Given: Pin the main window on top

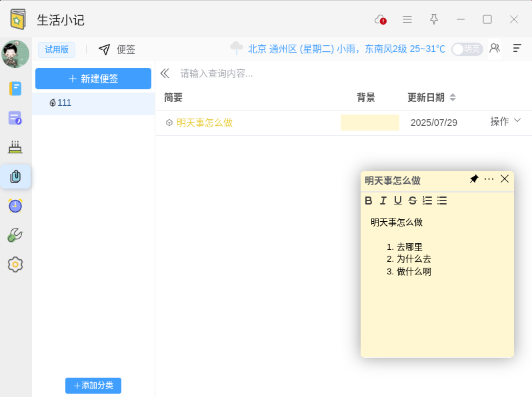Looking at the screenshot, I should pyautogui.click(x=433, y=19).
